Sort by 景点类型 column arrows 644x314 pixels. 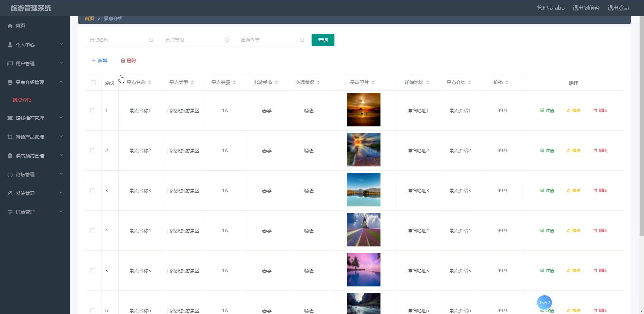192,82
